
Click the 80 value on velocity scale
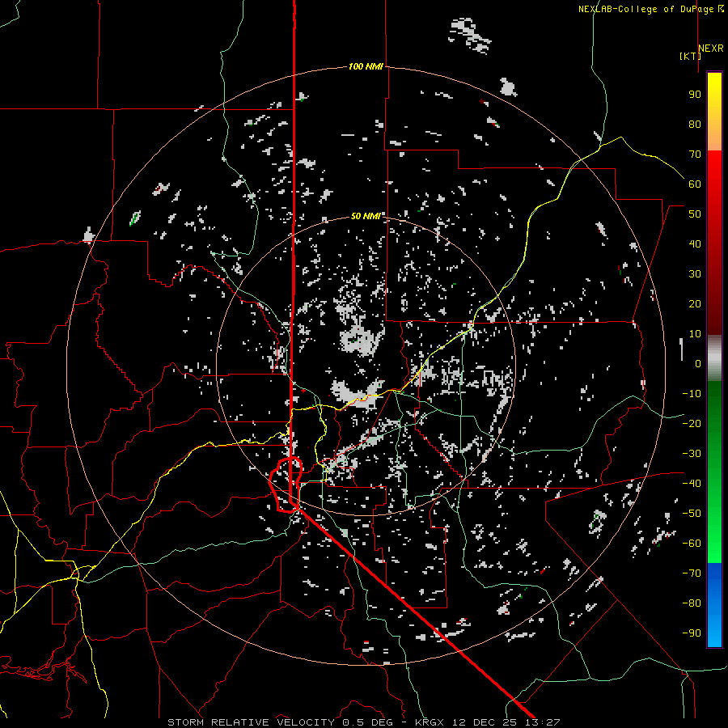695,124
